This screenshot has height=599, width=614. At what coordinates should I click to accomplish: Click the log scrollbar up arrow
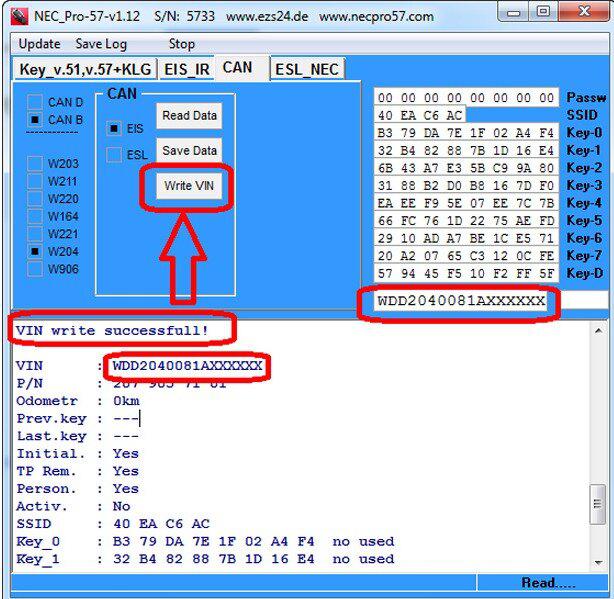(x=598, y=331)
